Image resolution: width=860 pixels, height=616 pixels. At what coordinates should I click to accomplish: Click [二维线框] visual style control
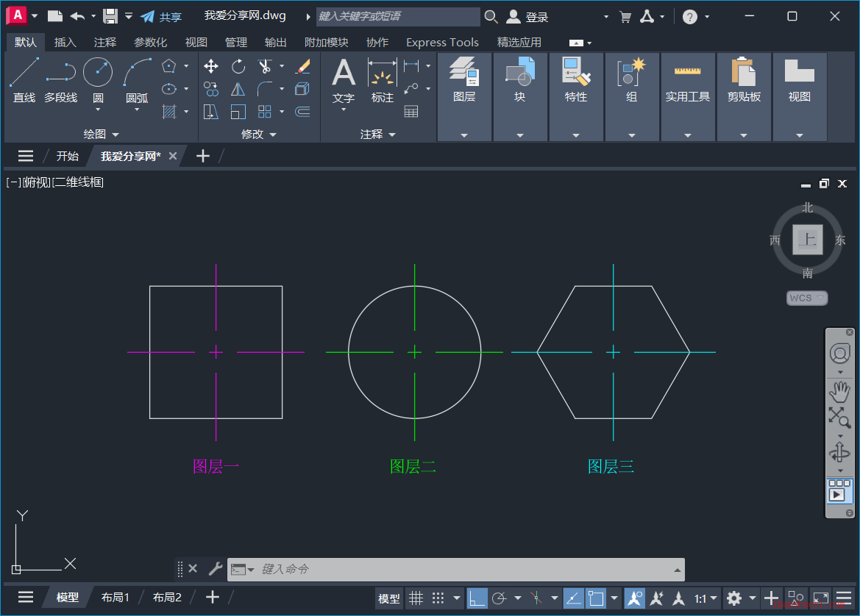[x=79, y=182]
